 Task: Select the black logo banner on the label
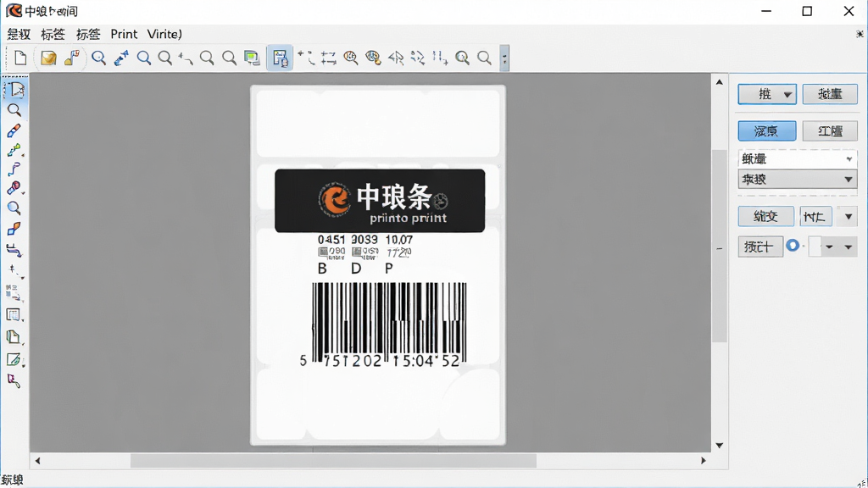[380, 200]
